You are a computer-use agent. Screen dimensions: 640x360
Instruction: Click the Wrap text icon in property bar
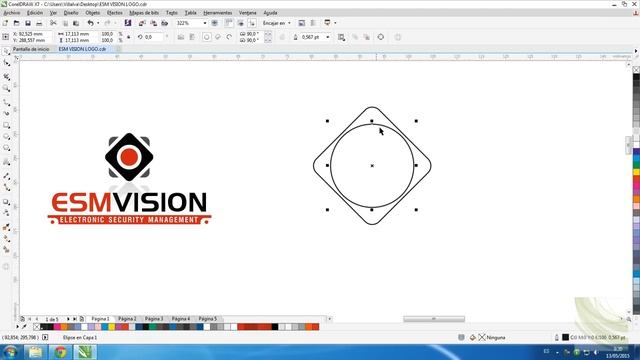click(341, 37)
